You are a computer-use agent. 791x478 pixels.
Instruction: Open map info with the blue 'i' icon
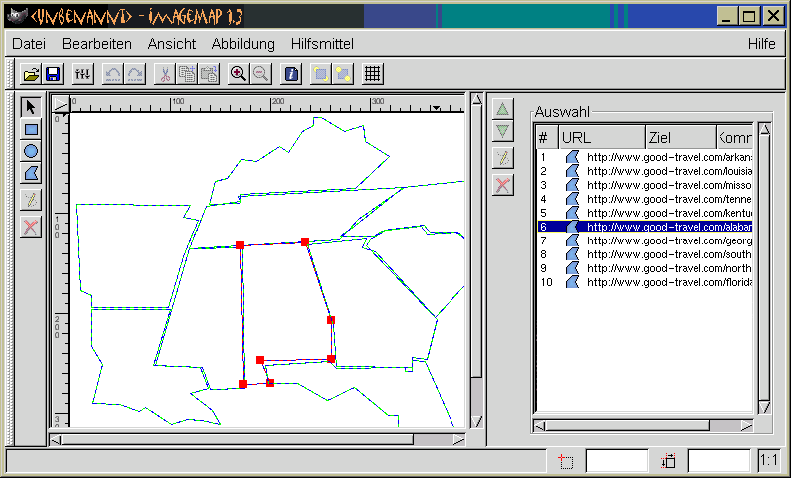click(291, 74)
